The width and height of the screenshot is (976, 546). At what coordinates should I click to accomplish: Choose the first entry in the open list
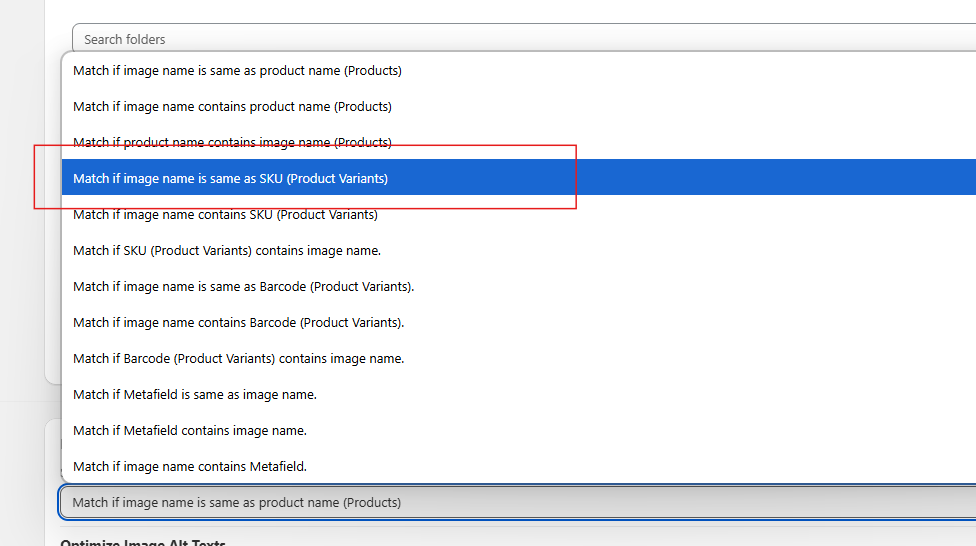pyautogui.click(x=237, y=71)
